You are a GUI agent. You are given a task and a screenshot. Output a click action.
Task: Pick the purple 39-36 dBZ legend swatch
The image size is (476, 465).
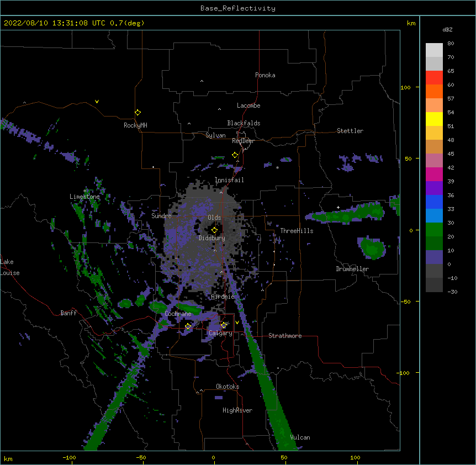(434, 188)
